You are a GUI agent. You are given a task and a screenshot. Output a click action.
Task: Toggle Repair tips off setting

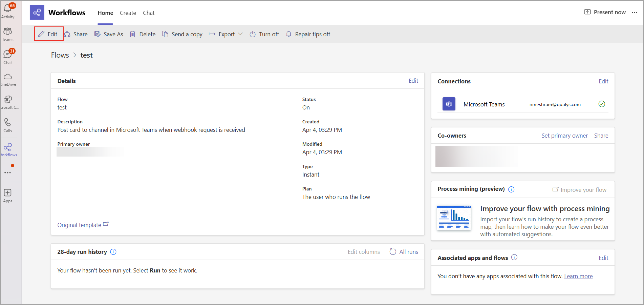[x=308, y=34]
